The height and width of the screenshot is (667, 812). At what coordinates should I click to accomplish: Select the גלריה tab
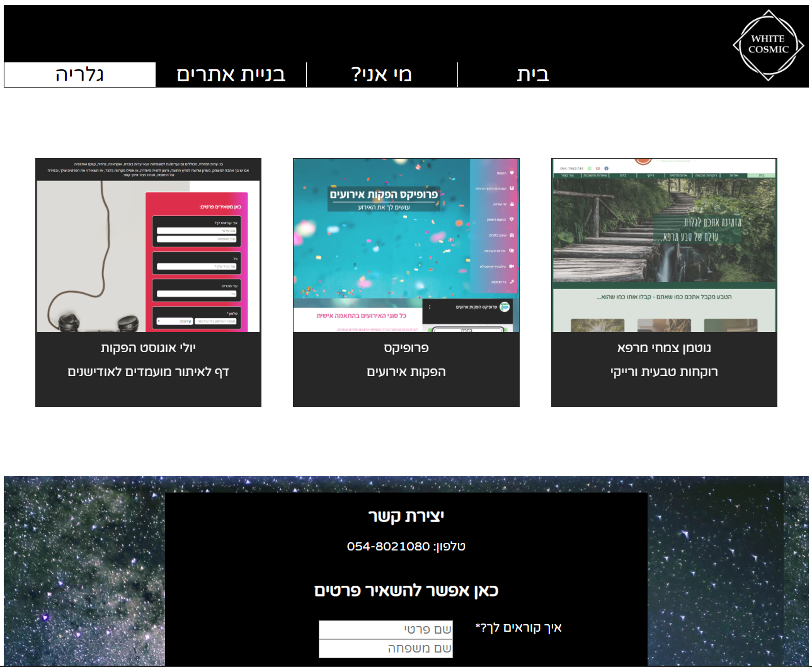tap(80, 74)
